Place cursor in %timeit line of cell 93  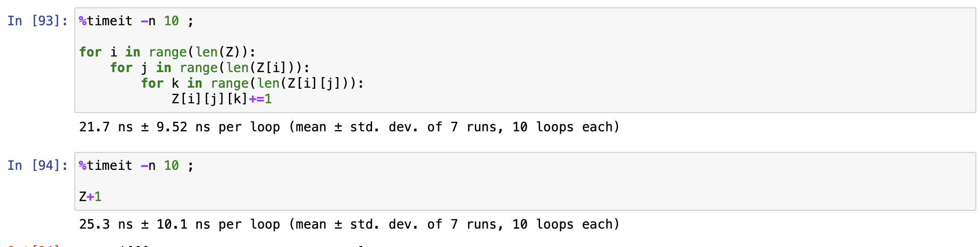click(136, 21)
